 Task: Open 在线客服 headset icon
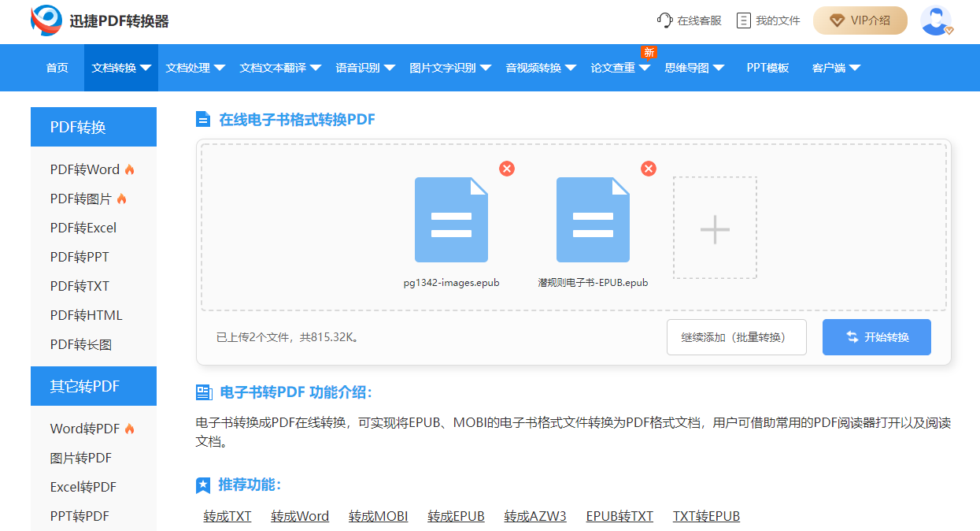664,20
